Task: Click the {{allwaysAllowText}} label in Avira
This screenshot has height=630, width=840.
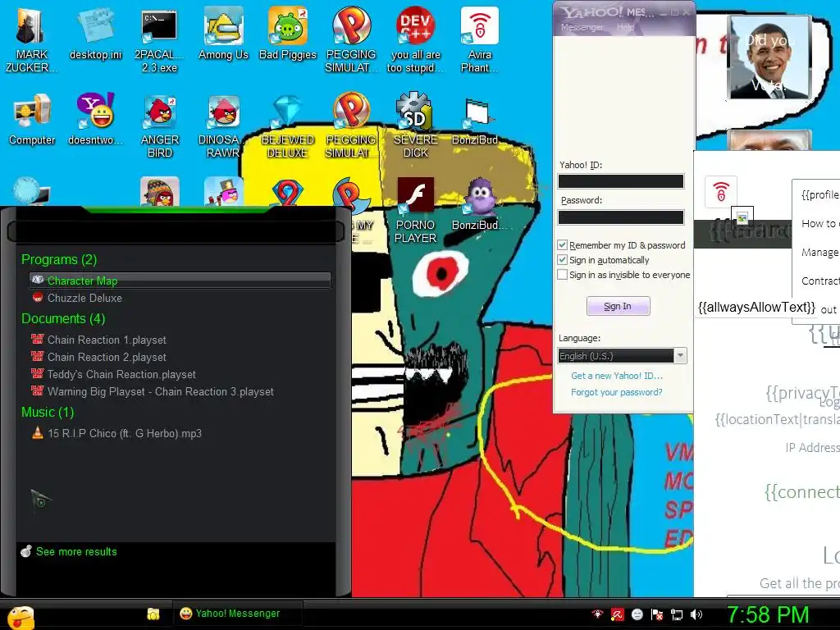Action: [756, 307]
